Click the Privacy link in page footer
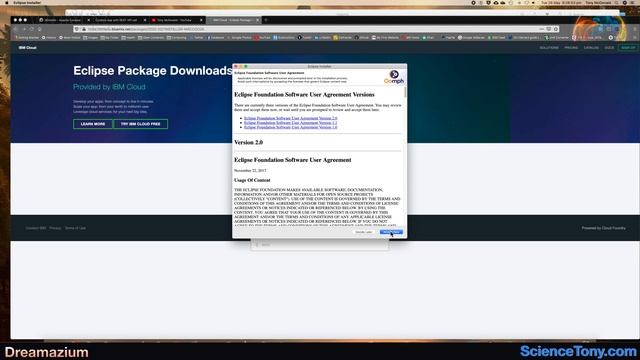The height and width of the screenshot is (360, 640). pos(55,228)
